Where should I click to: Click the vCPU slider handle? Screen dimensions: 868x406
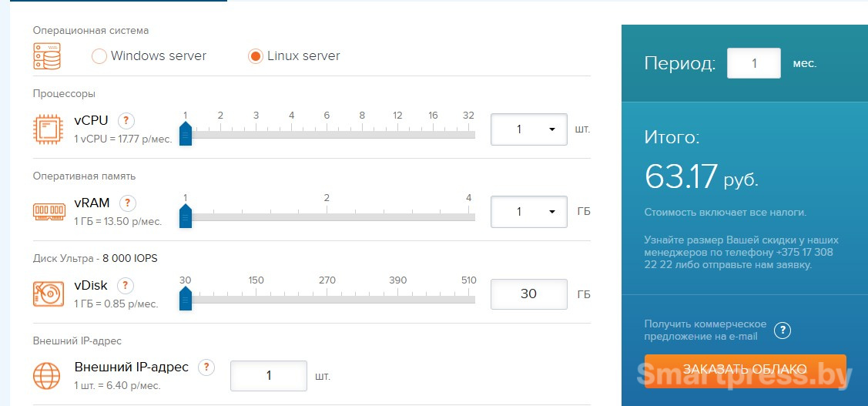[x=186, y=134]
